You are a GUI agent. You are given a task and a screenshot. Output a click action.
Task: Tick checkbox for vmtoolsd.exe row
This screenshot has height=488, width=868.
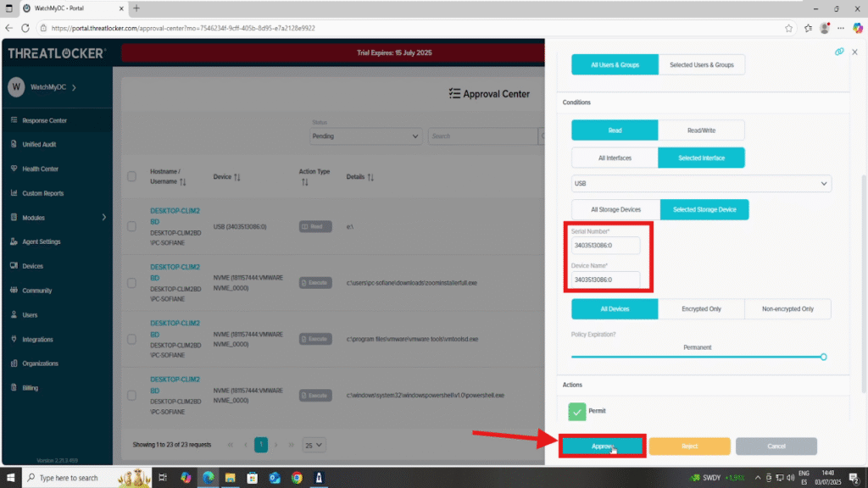pos(131,339)
